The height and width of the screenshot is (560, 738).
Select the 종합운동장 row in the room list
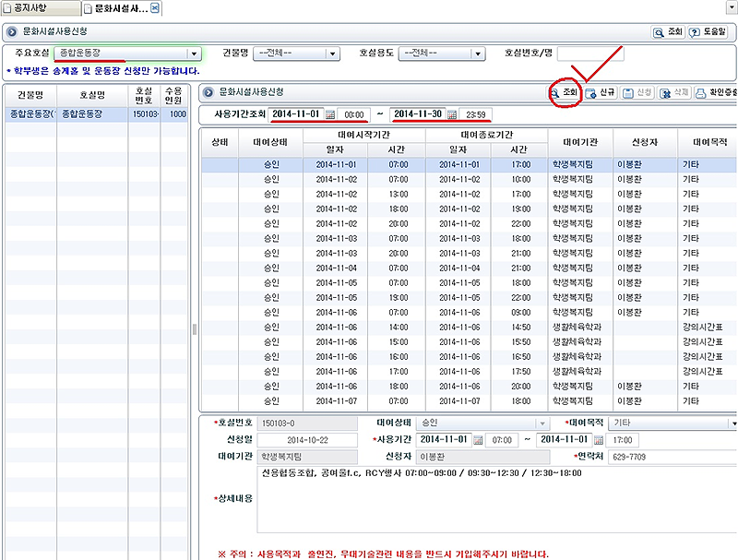coord(97,114)
